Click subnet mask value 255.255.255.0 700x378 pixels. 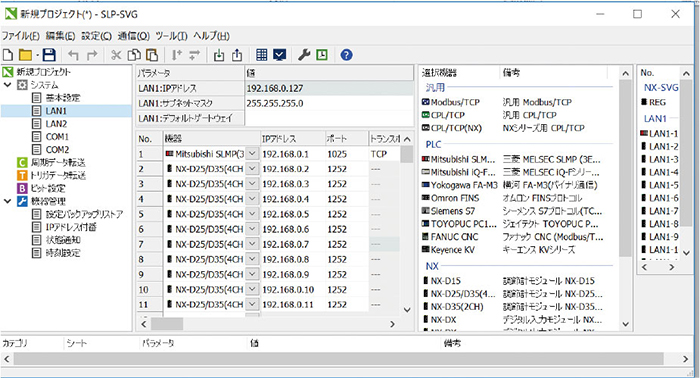(x=329, y=104)
